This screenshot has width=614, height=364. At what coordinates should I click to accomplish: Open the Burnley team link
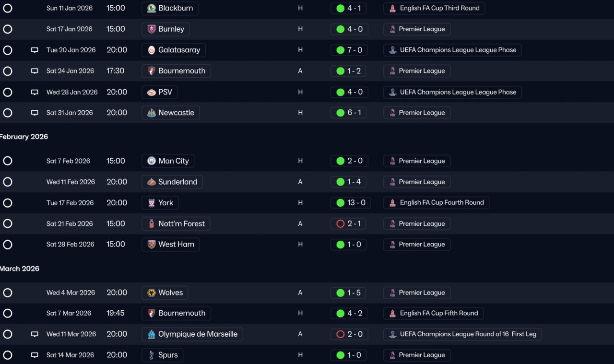(166, 29)
